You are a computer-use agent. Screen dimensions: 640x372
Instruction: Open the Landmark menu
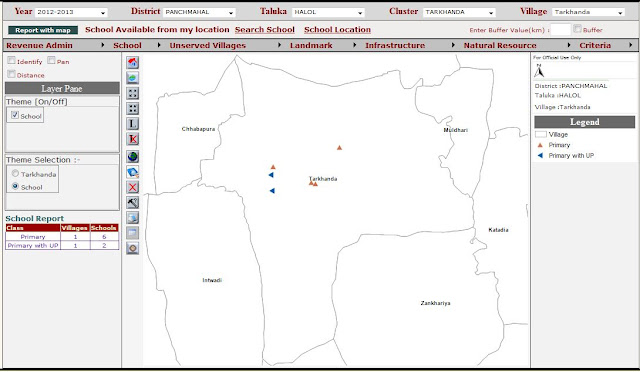pos(311,45)
